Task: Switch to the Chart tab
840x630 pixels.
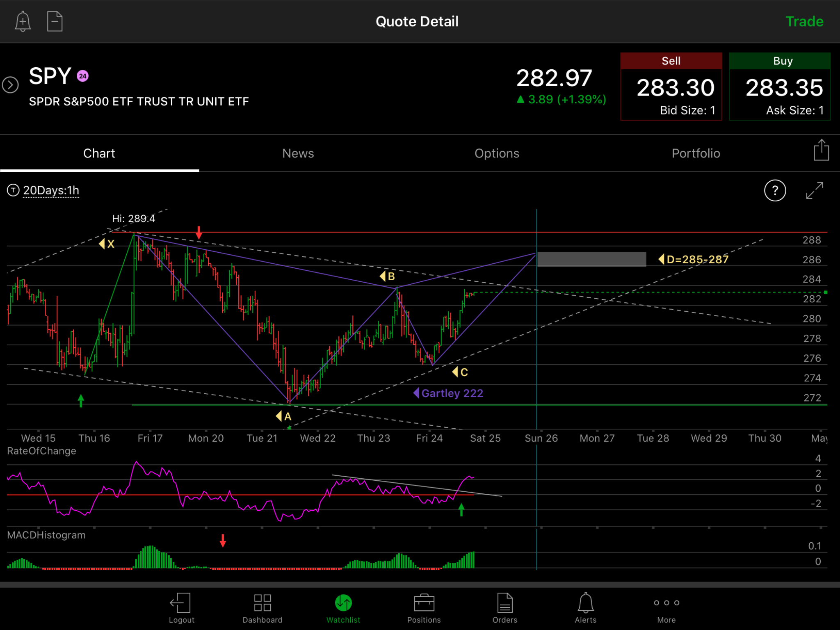Action: click(99, 153)
